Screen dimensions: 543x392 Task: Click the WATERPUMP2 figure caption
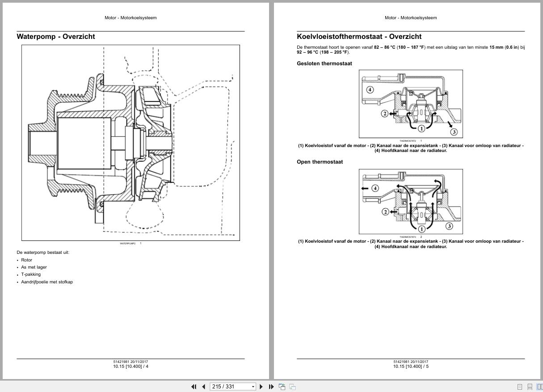[127, 244]
